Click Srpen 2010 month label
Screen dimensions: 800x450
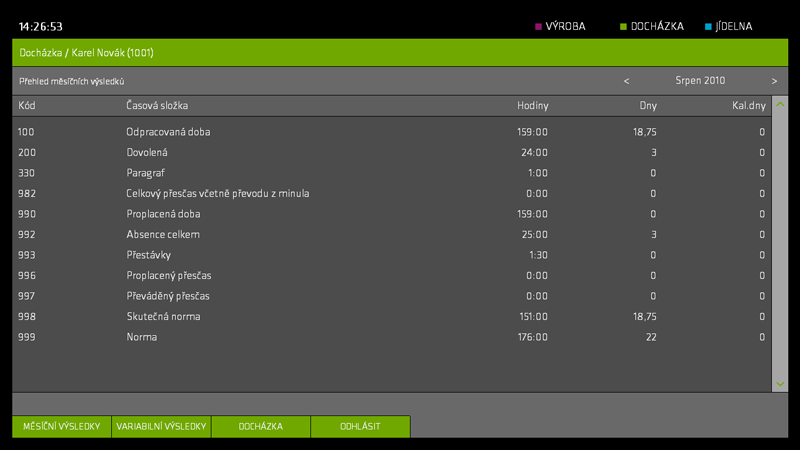(700, 81)
